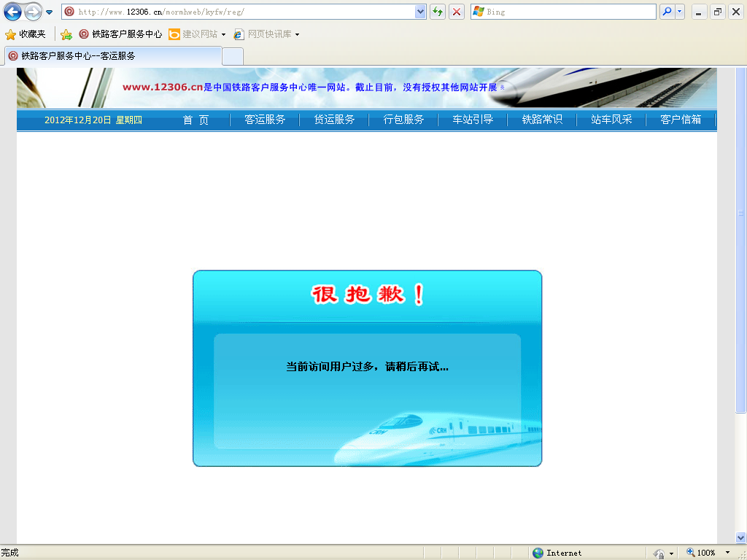Click the scrollbar down arrow
This screenshot has width=747, height=560.
click(741, 538)
